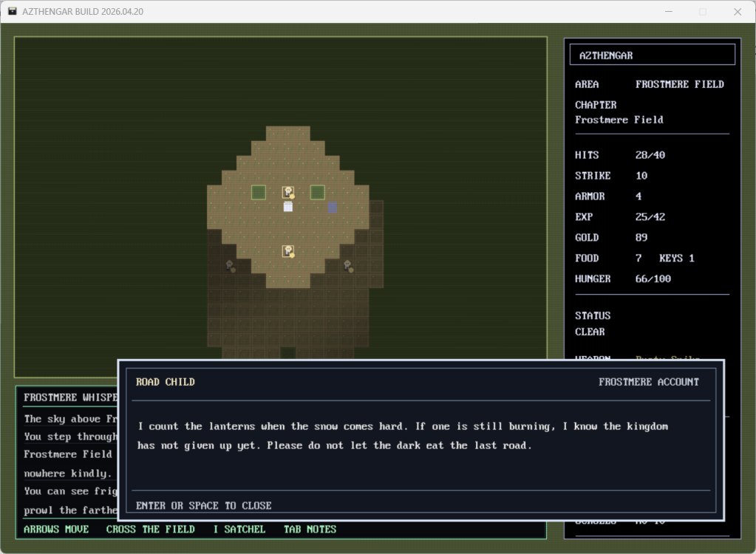Click 'ENTER OR SPACE TO CLOSE' dialog prompt
Screen dimensions: 756x554
click(204, 505)
